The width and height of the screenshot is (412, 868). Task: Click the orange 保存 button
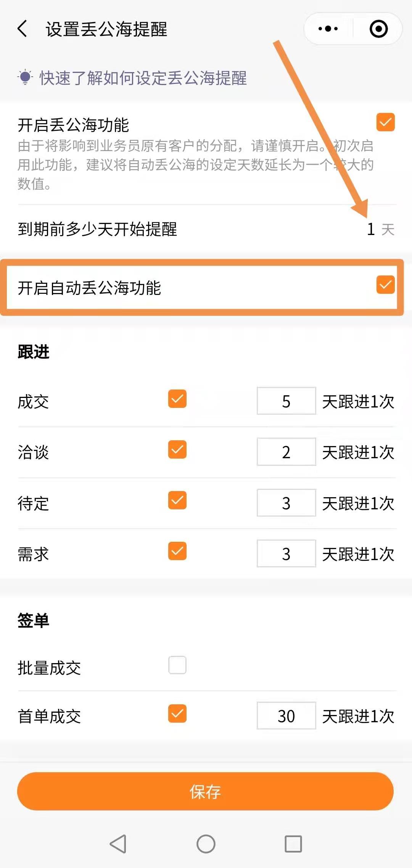(205, 791)
